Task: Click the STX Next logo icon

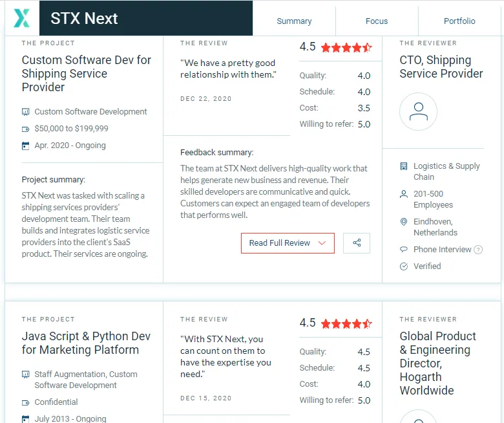Action: pyautogui.click(x=22, y=18)
